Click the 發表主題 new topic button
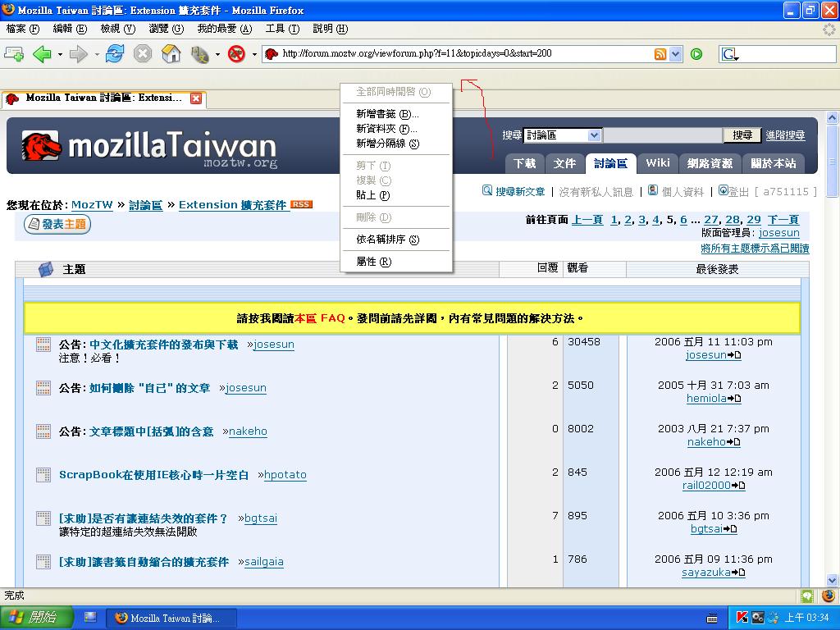This screenshot has height=630, width=840. pyautogui.click(x=57, y=224)
